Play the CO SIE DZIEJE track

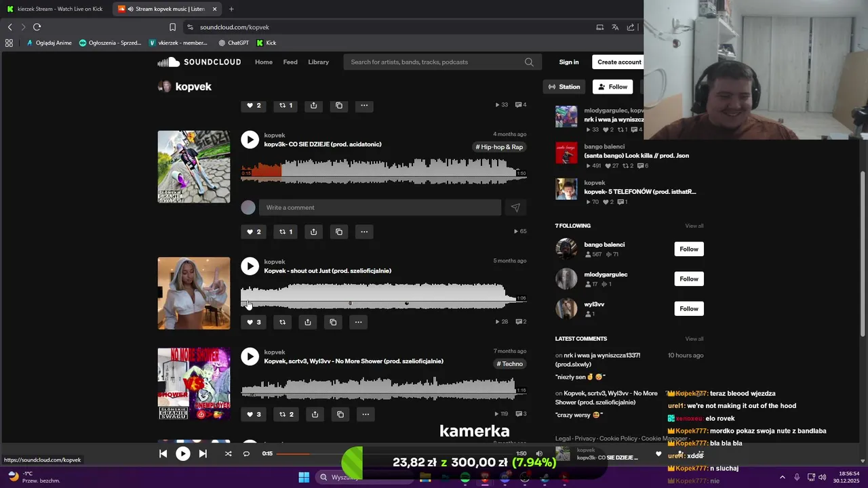pos(250,140)
